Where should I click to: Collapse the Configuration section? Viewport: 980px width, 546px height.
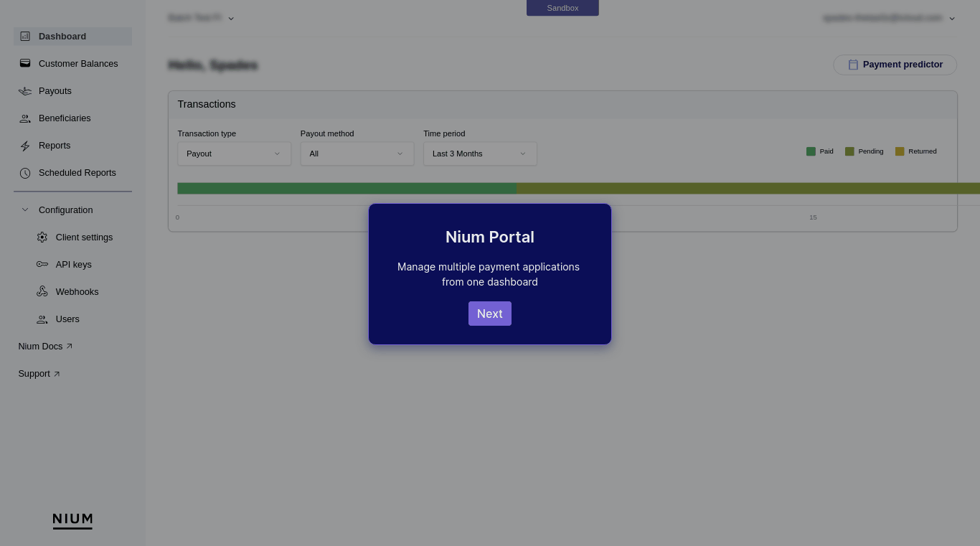(x=65, y=210)
